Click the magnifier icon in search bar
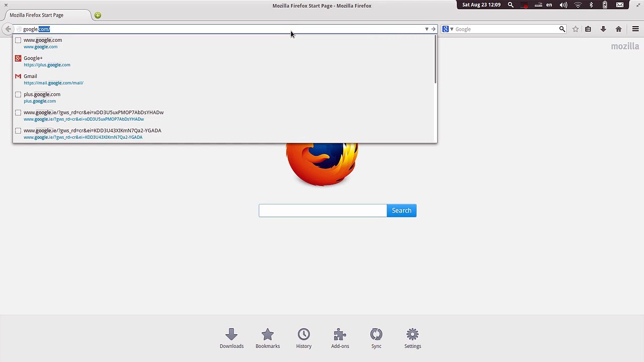The height and width of the screenshot is (362, 644). 562,29
